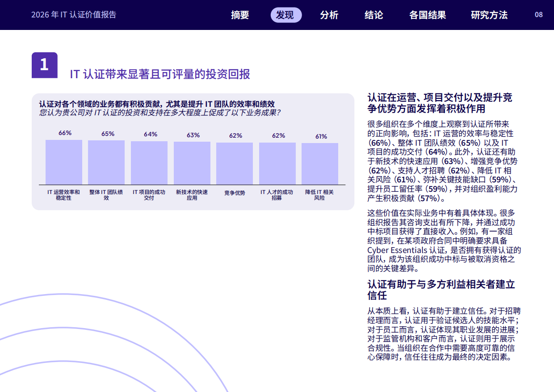The height and width of the screenshot is (392, 554).
Task: Jump to the 结论 tab
Action: click(374, 15)
